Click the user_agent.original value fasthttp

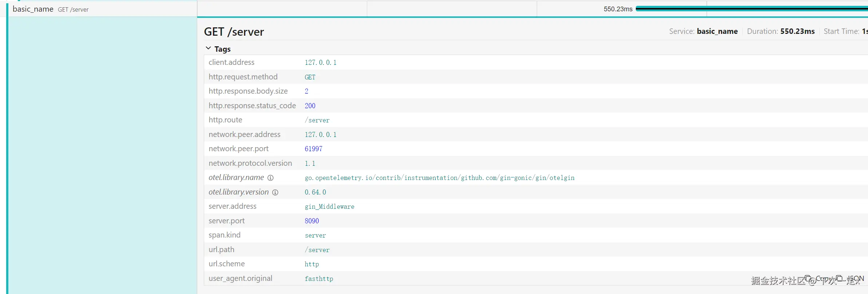click(319, 279)
